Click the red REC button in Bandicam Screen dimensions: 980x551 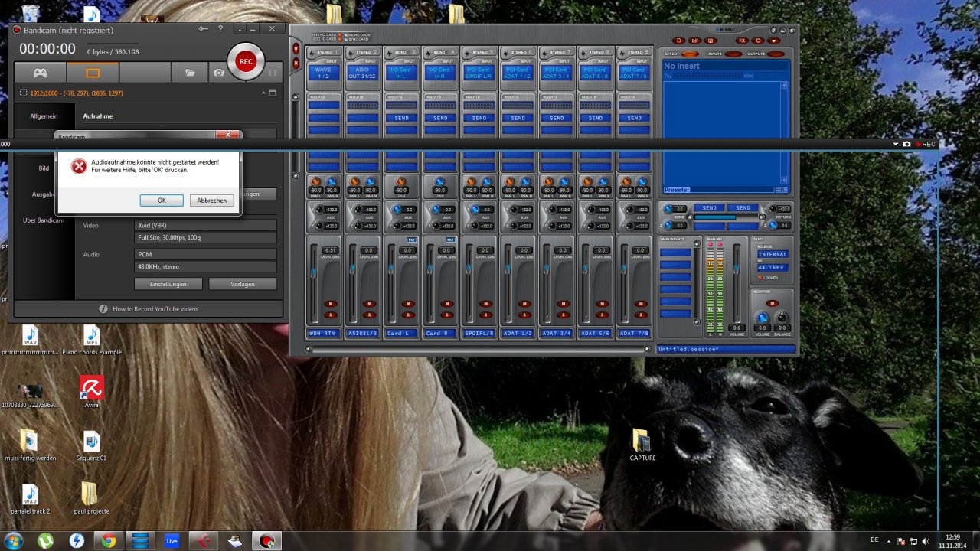tap(246, 60)
